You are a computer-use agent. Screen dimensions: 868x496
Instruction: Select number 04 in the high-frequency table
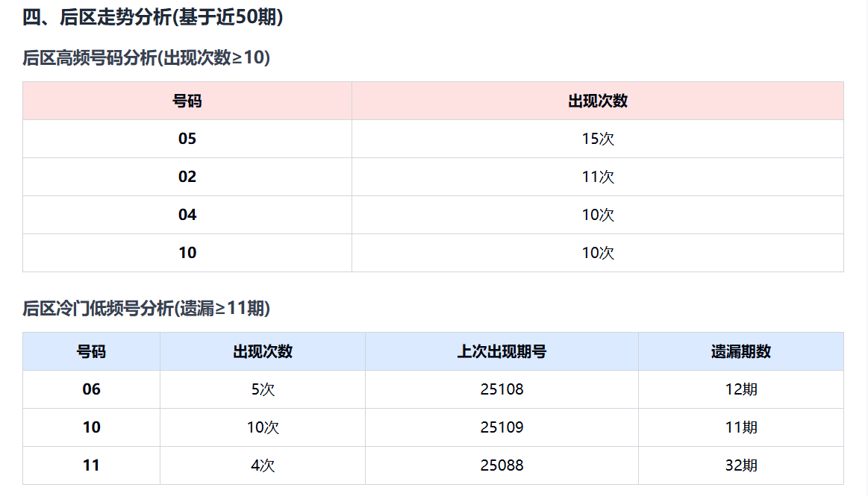tap(187, 215)
